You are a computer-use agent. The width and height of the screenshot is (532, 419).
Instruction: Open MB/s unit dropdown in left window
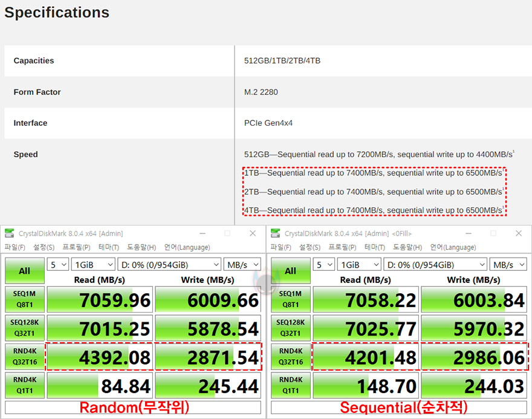242,265
